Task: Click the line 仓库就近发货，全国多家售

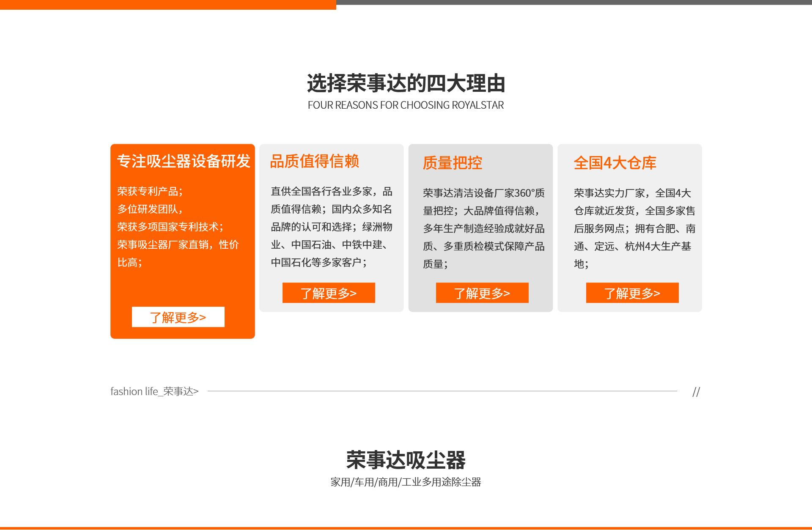Action: (x=634, y=211)
